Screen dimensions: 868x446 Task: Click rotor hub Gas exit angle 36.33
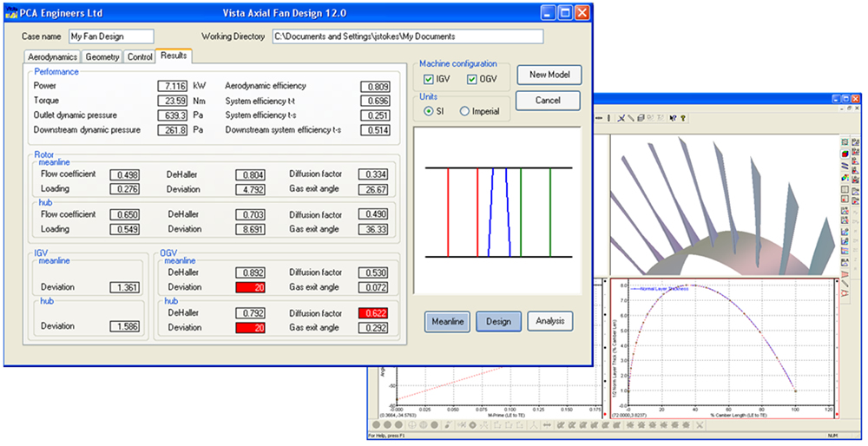pos(373,229)
